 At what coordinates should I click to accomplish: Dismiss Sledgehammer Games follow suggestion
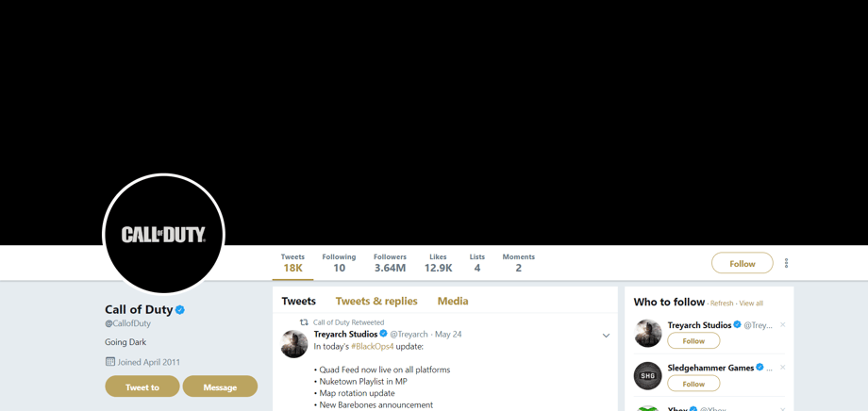pos(782,368)
